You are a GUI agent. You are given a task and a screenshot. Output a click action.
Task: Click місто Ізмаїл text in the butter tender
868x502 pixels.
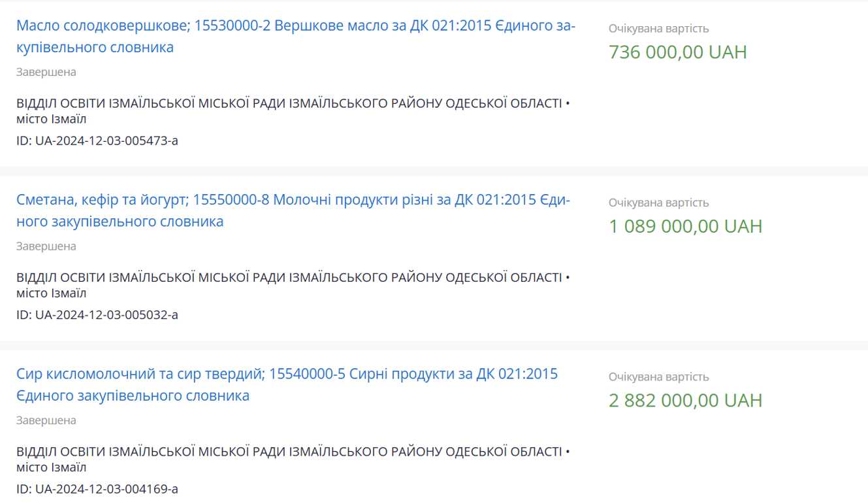[52, 120]
